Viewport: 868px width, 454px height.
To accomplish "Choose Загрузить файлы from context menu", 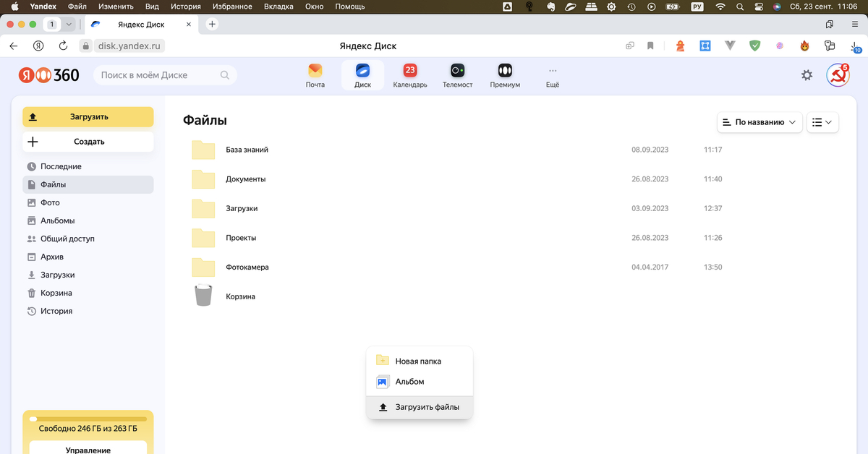I will pos(427,407).
